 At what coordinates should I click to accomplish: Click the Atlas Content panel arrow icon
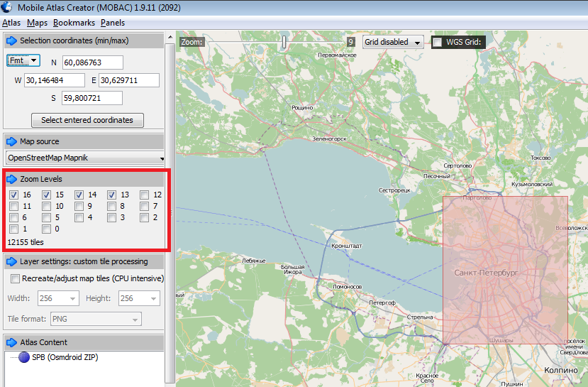click(x=12, y=342)
